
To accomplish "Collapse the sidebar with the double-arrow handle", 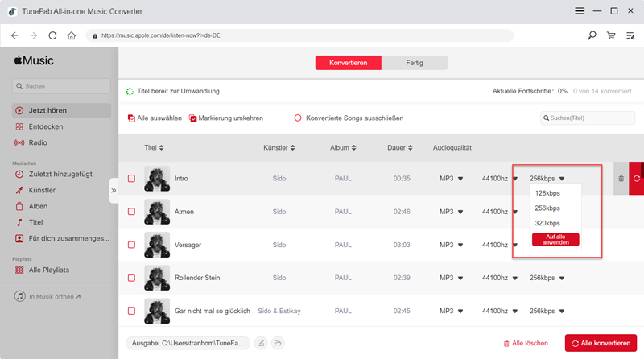I will [x=114, y=191].
